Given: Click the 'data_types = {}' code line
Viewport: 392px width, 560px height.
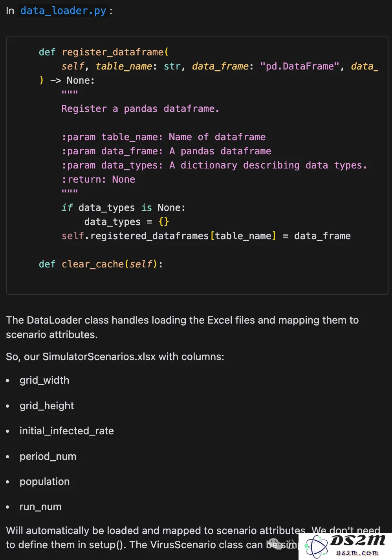Looking at the screenshot, I should point(126,222).
